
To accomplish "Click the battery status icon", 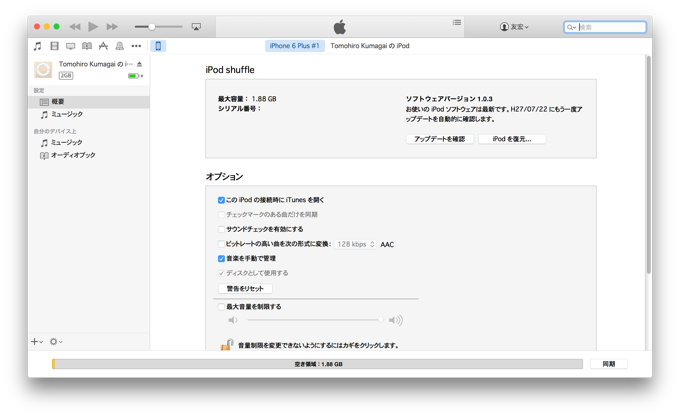I will point(135,76).
